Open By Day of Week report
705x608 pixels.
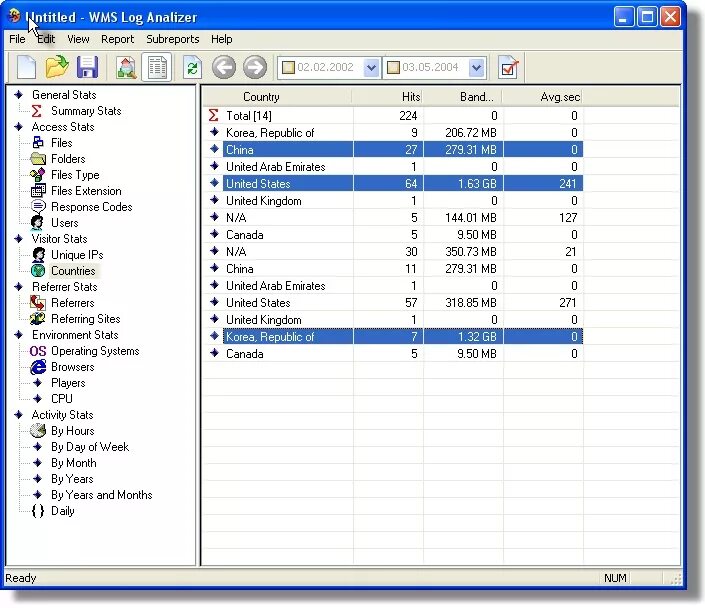tap(90, 447)
